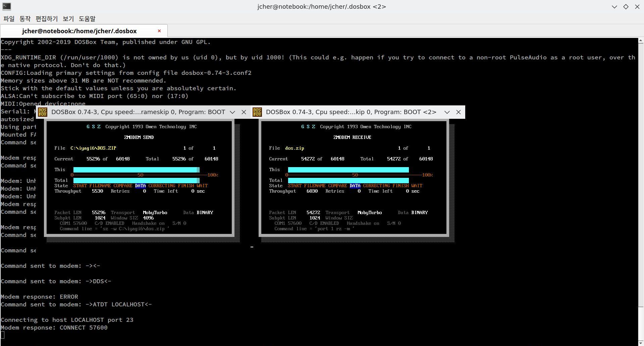
Task: Minimize the main terminal window
Action: coord(614,6)
